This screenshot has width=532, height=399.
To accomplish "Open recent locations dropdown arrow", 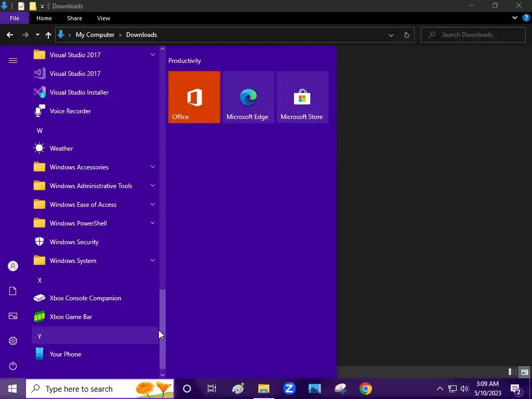I will (x=37, y=35).
